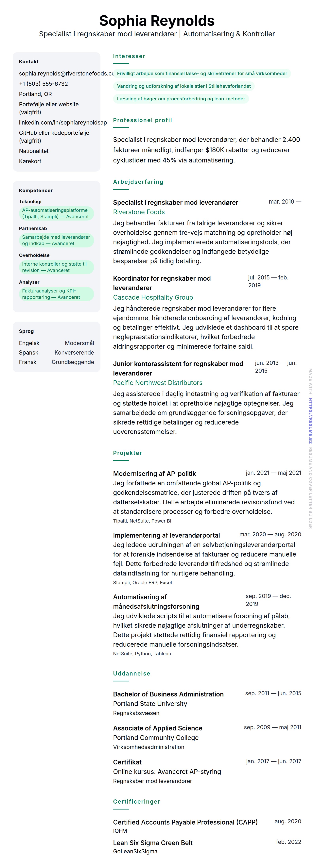
Task: Click the phone number +1 (503) 555-6732
Action: (x=43, y=84)
